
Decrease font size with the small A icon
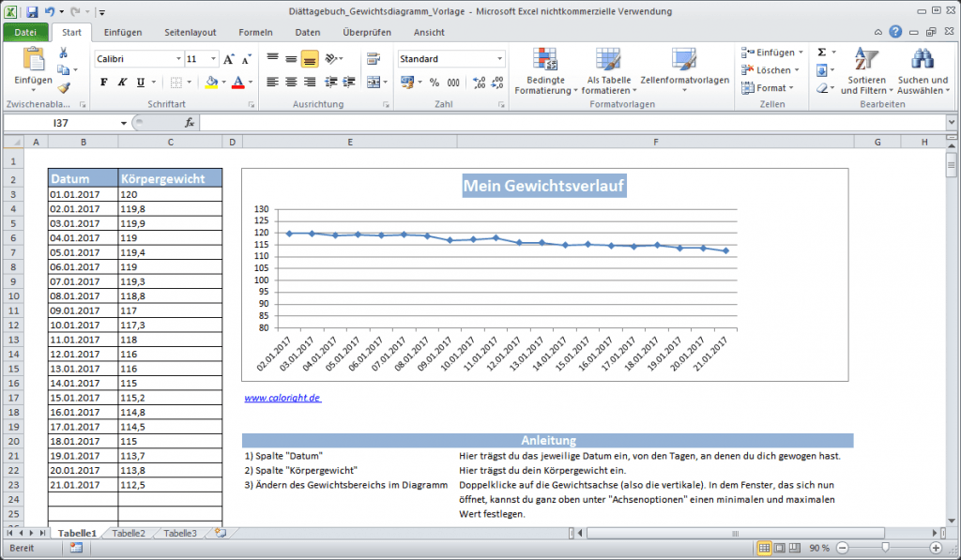247,59
